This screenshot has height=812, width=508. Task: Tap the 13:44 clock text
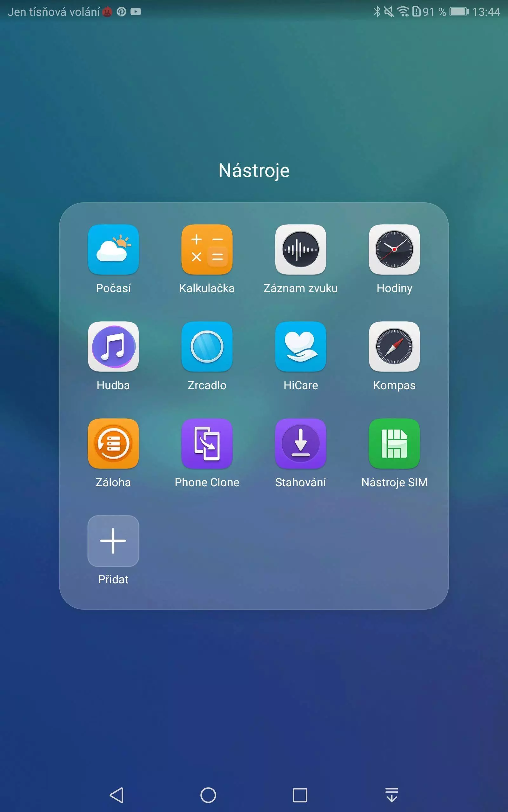(486, 12)
